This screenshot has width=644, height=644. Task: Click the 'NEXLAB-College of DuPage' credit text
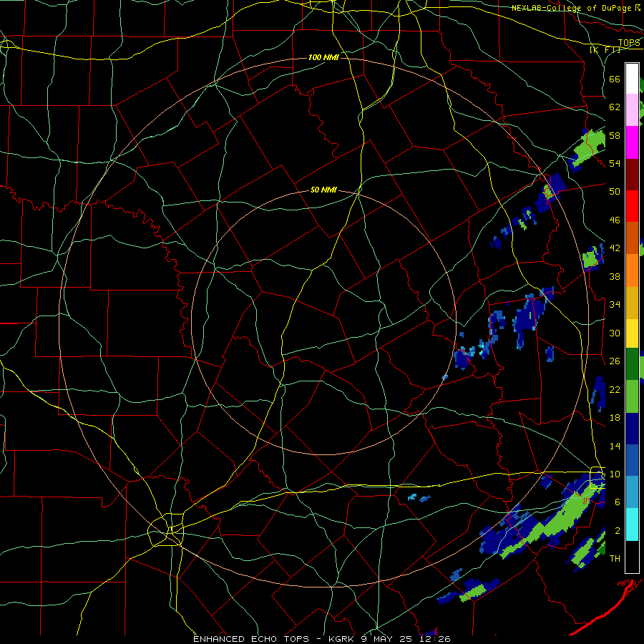[572, 8]
